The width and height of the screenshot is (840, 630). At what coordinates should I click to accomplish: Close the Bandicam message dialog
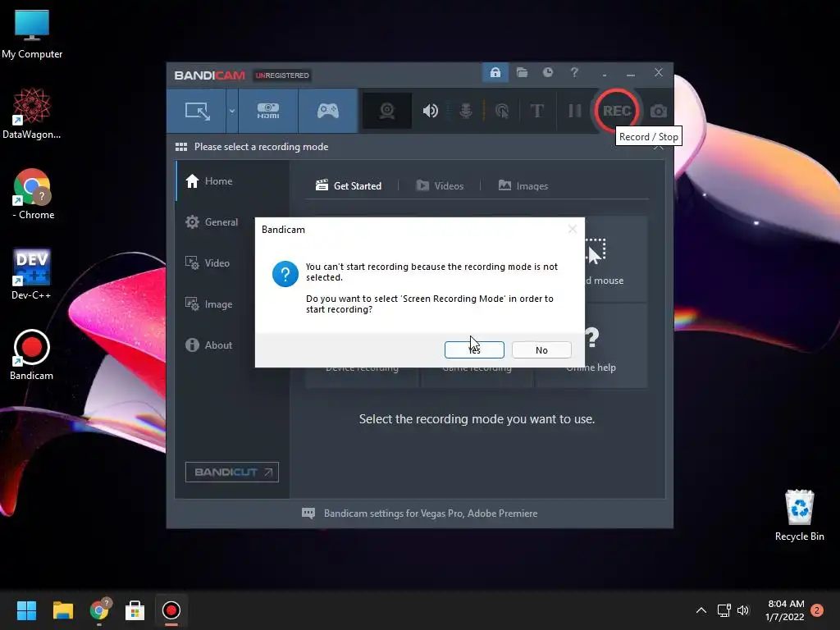coord(572,230)
